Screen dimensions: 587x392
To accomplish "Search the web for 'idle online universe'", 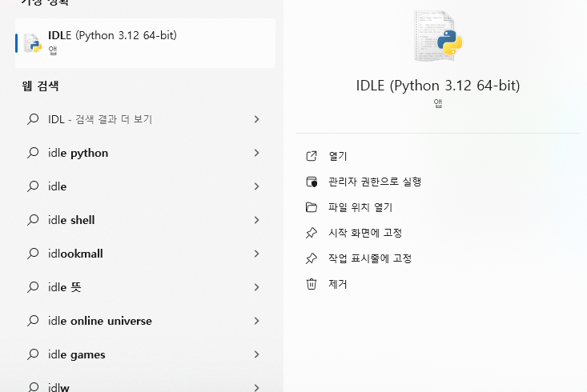I will click(x=145, y=321).
